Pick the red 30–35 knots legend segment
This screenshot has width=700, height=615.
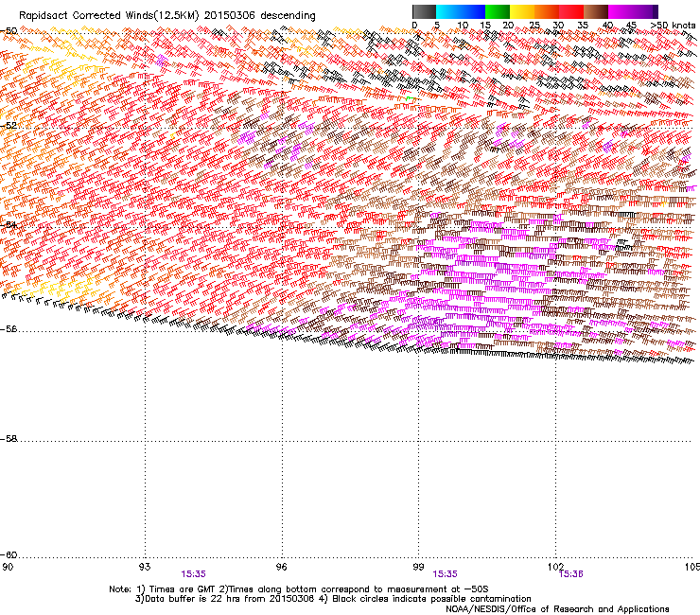coord(571,11)
